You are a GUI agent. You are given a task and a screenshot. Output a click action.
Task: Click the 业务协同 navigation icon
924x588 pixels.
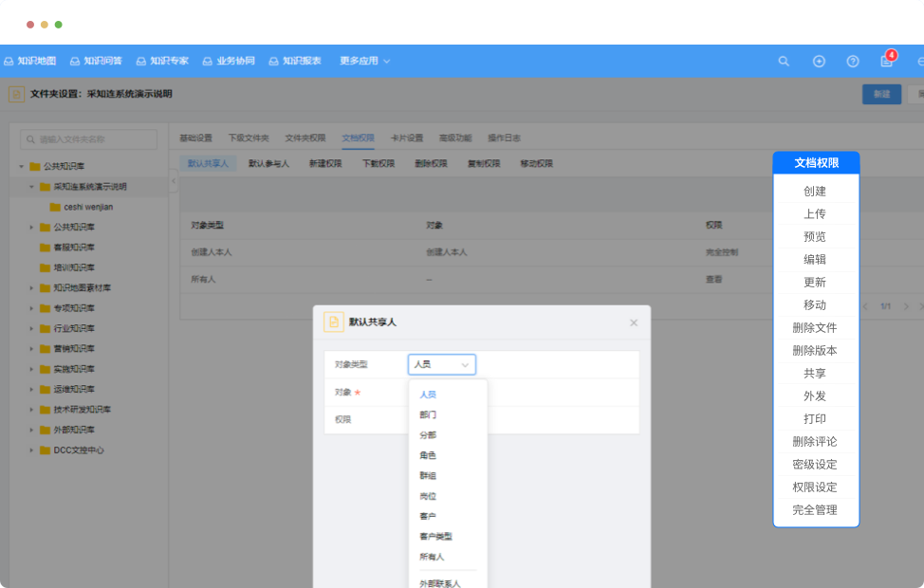[x=208, y=61]
